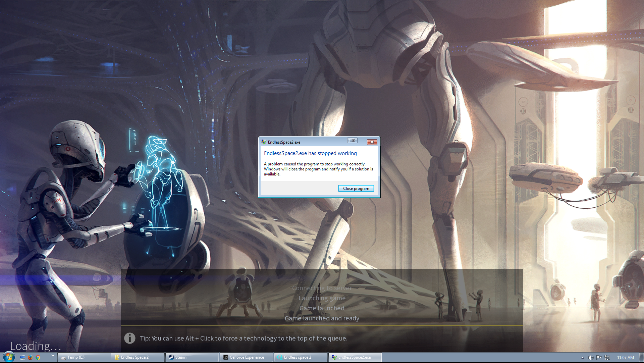Launch Firefox from the quick launch bar
644x363 pixels.
(30, 357)
